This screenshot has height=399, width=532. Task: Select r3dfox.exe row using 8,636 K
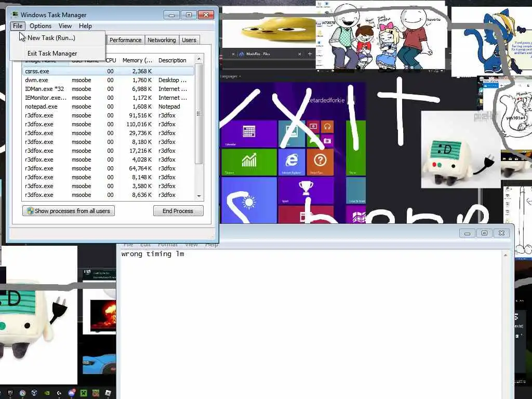tap(108, 195)
